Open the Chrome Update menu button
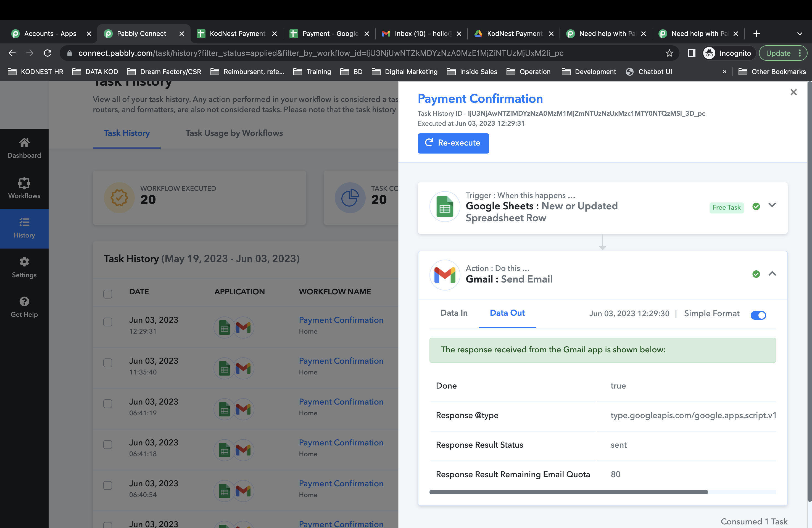 [783, 53]
